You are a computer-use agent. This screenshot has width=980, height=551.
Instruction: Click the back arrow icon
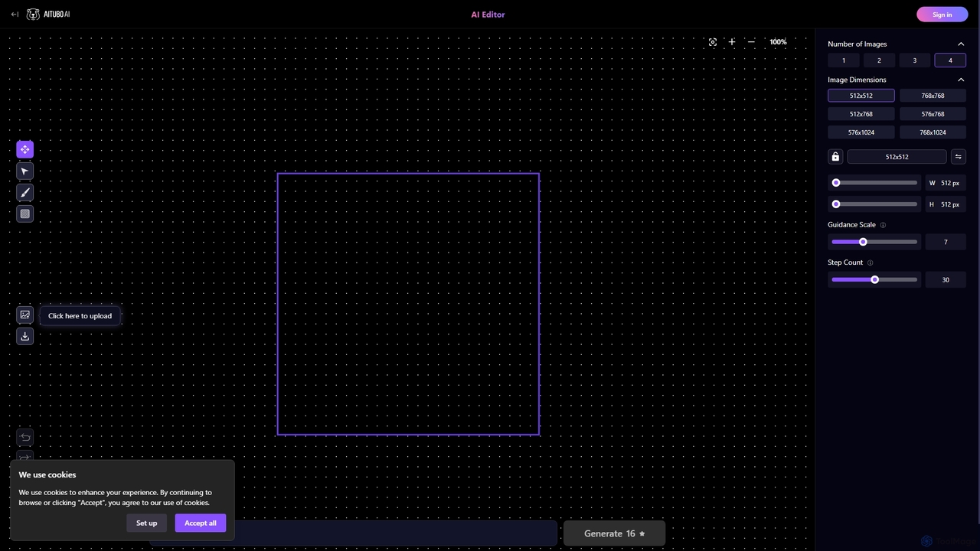[15, 15]
